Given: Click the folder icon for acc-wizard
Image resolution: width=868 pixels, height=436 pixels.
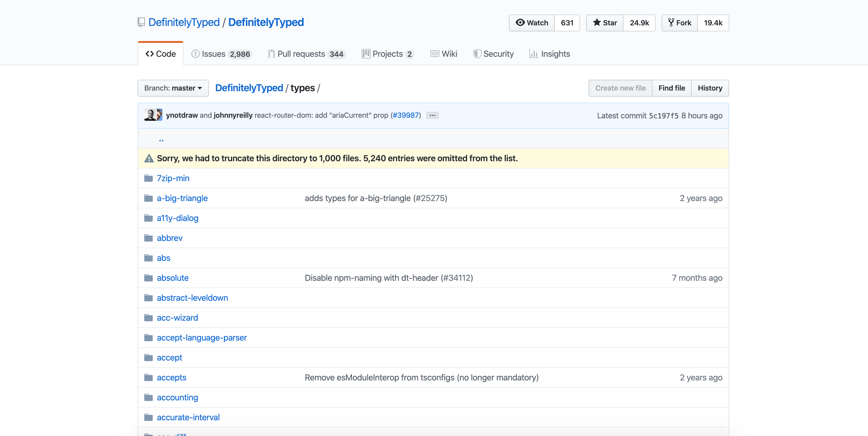Looking at the screenshot, I should point(148,317).
